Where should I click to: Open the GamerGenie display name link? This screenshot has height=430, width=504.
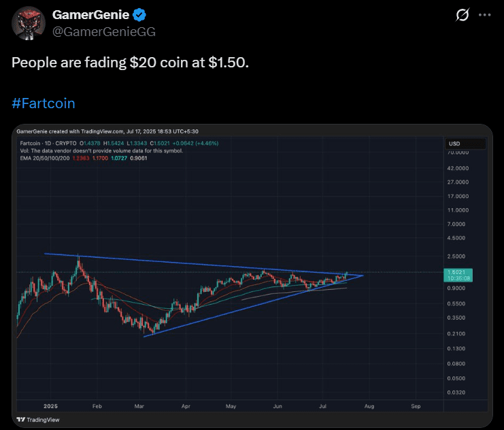[90, 15]
